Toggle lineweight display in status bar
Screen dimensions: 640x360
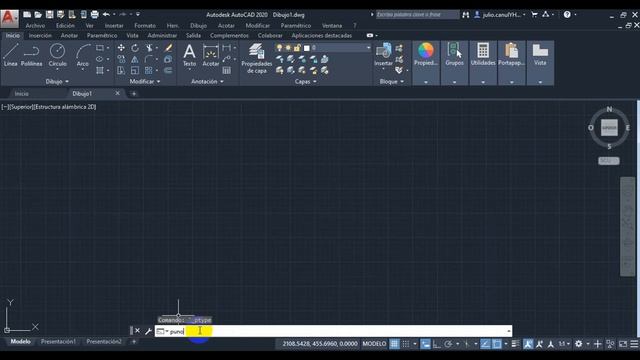click(x=516, y=344)
